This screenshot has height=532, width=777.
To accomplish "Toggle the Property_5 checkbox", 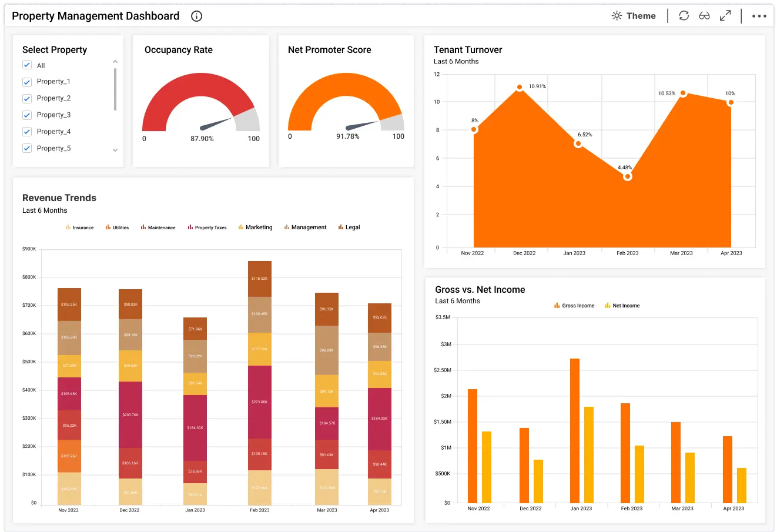I will (x=26, y=148).
